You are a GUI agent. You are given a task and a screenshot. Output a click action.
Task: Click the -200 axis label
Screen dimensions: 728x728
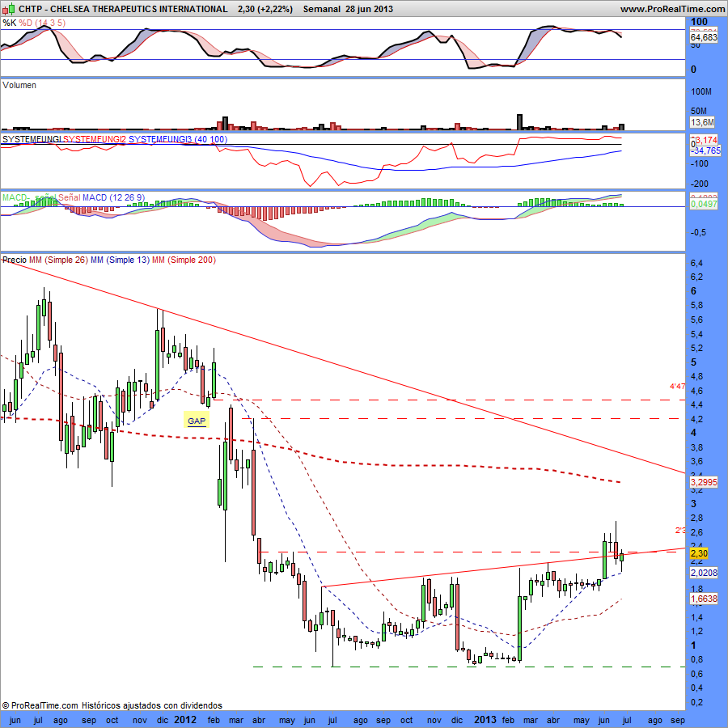tap(700, 184)
